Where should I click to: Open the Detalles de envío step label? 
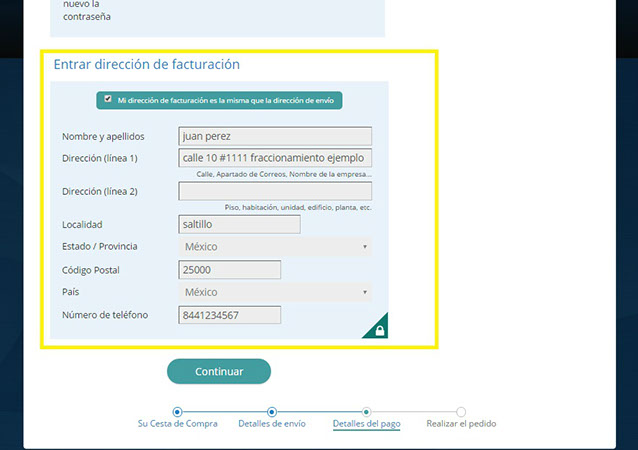pos(272,424)
